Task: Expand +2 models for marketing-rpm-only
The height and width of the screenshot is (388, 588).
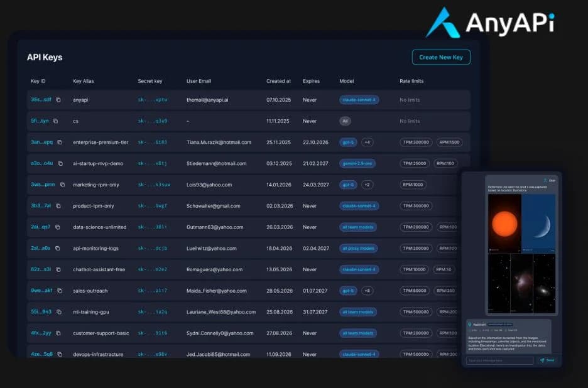Action: pos(367,185)
